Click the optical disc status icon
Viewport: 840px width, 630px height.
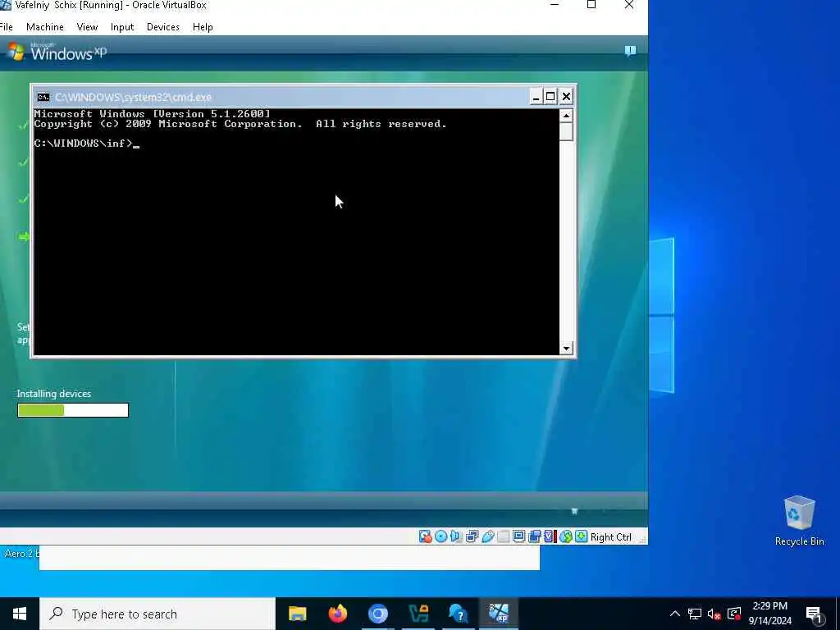[441, 536]
